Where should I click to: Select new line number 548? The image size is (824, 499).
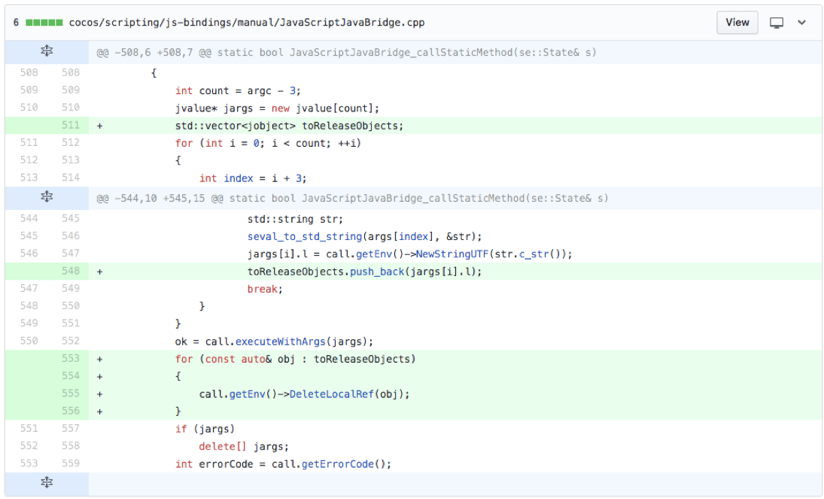pyautogui.click(x=69, y=271)
